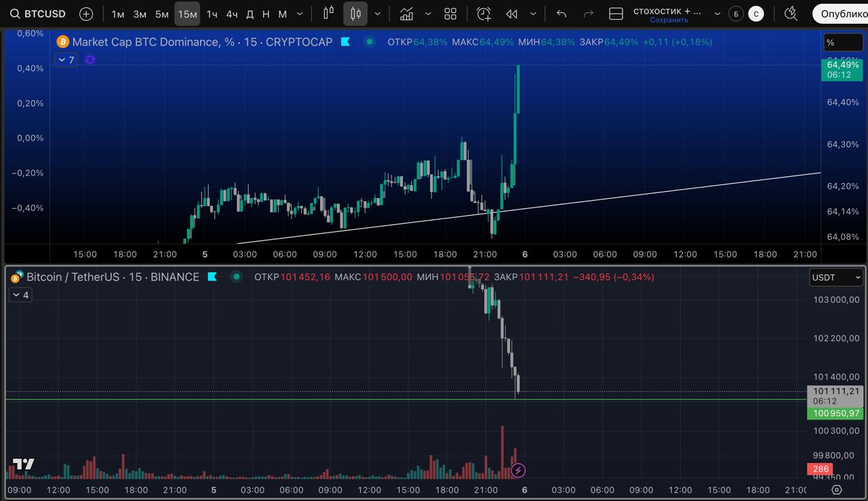Open time axis settings gear icon
868x501 pixels.
pyautogui.click(x=837, y=489)
